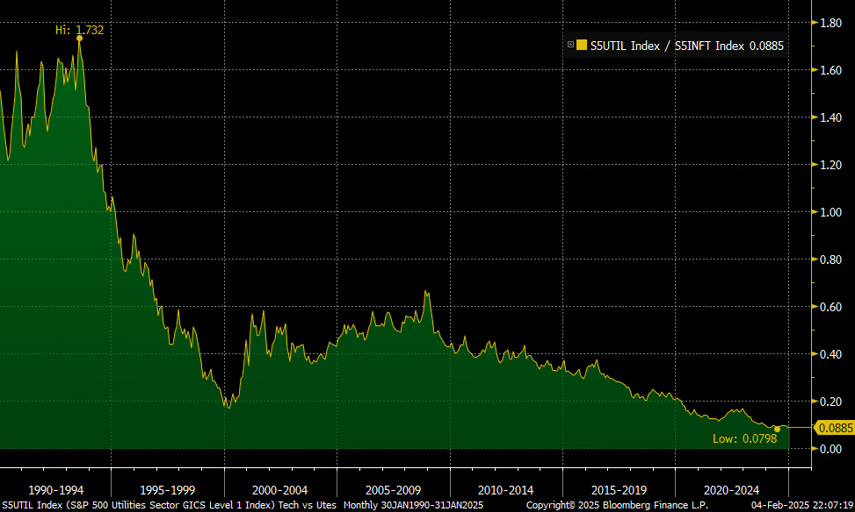
Task: Click the 2015-2019 x-axis label
Action: point(619,490)
